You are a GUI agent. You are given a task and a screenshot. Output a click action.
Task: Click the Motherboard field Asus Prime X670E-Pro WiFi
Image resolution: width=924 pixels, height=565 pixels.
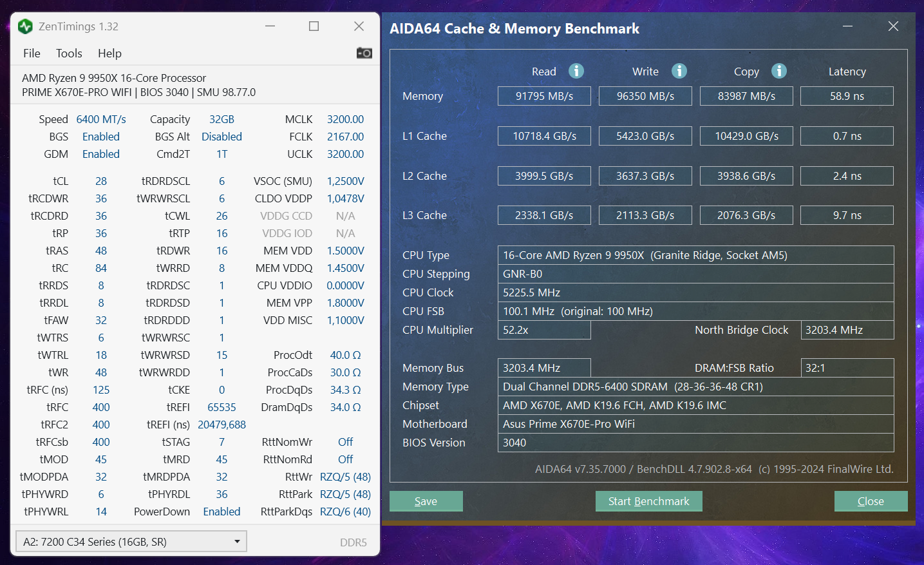pyautogui.click(x=695, y=424)
